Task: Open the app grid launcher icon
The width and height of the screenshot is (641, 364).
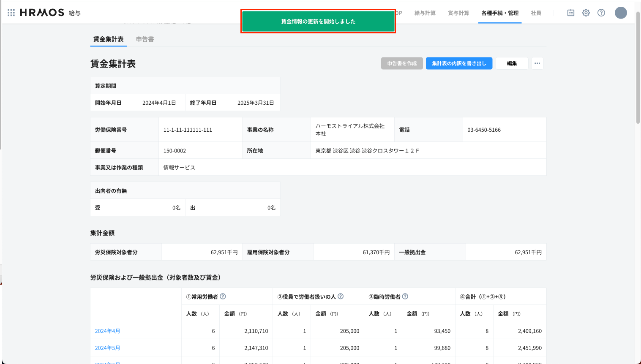Action: [x=11, y=13]
